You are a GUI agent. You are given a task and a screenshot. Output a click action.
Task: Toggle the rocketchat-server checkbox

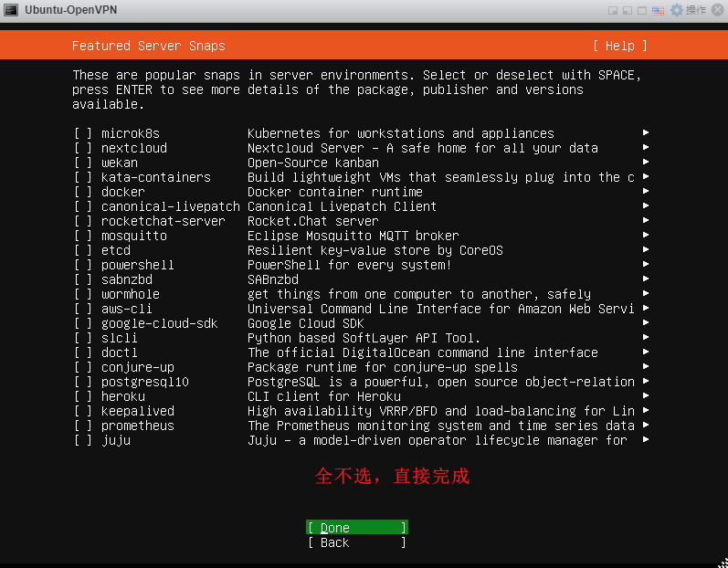(x=83, y=221)
